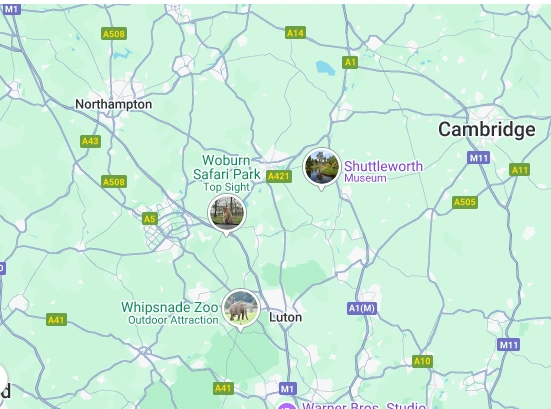The height and width of the screenshot is (409, 551).
Task: Select the Northampton city label
Action: coord(114,104)
